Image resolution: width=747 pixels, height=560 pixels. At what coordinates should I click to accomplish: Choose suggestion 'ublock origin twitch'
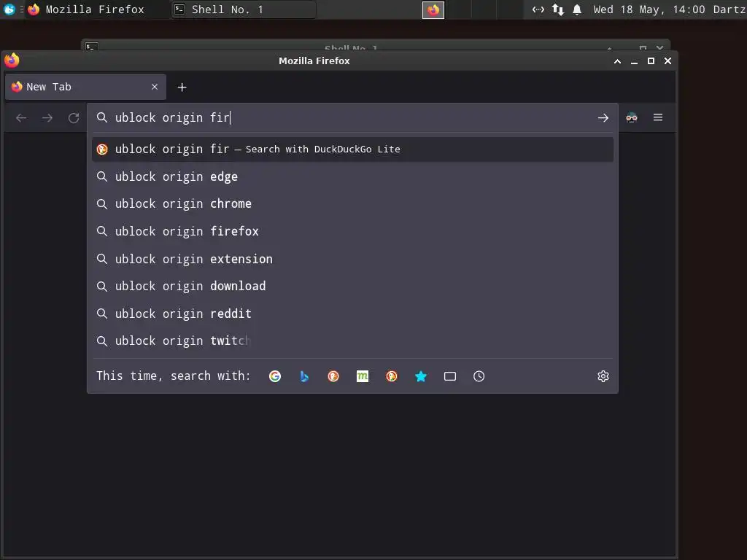click(x=352, y=341)
